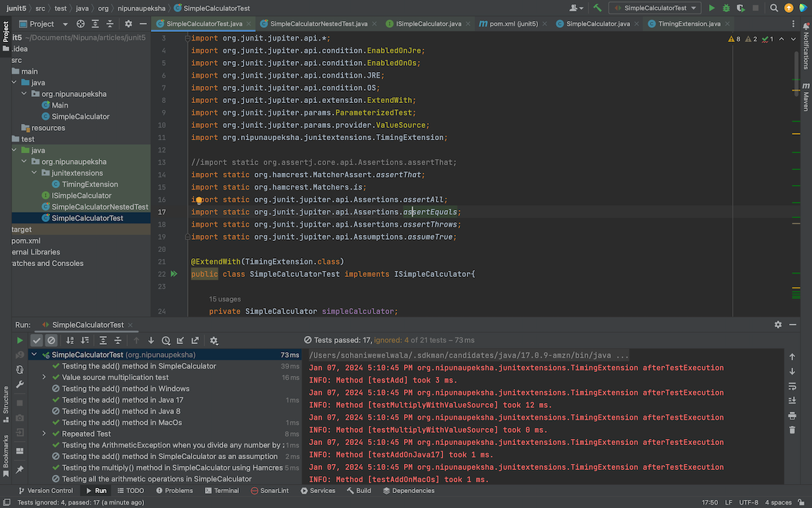
Task: Click the gutter run icon beside class declaration
Action: click(174, 274)
